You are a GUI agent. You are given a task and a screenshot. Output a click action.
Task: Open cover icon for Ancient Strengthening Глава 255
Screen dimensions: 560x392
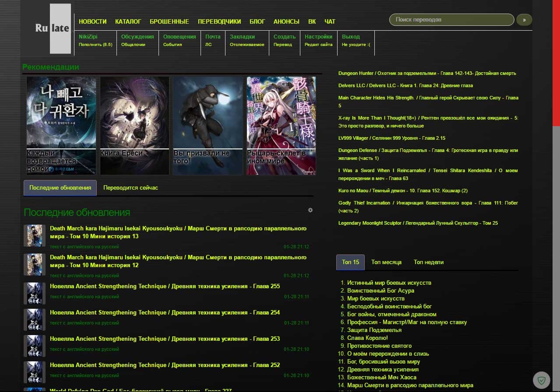click(35, 293)
